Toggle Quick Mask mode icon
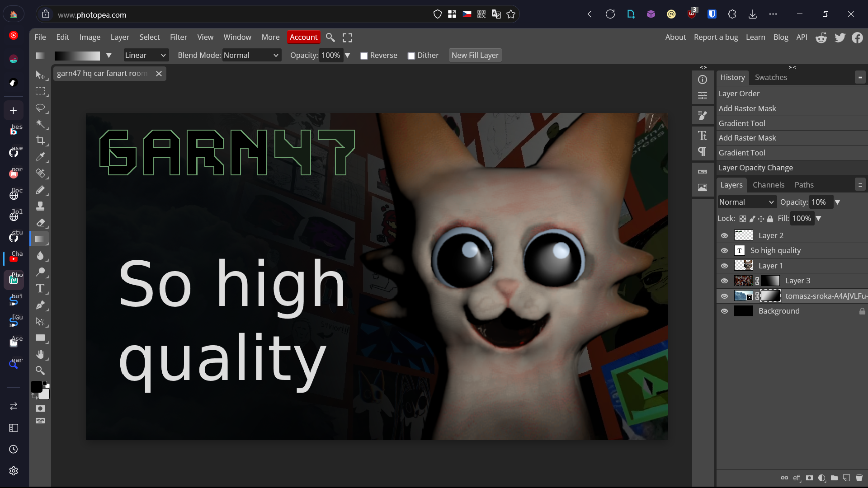The image size is (868, 488). (40, 408)
